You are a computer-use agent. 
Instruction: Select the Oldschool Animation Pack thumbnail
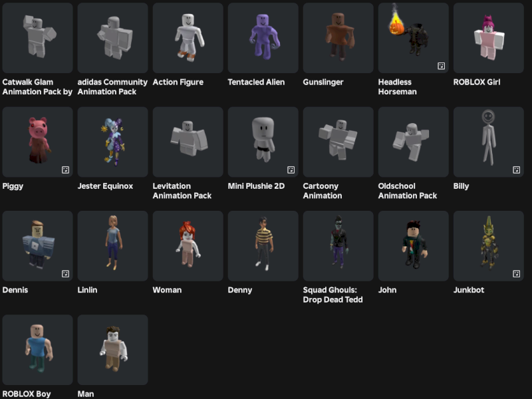tap(413, 142)
